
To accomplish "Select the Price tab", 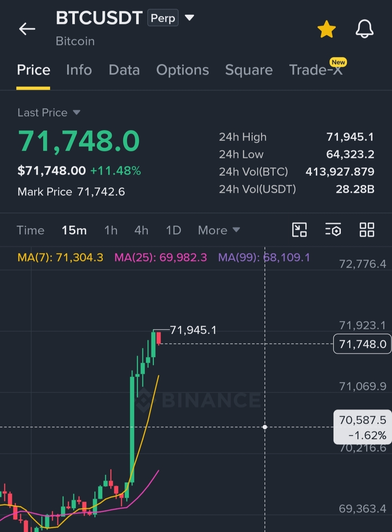I will pyautogui.click(x=33, y=70).
